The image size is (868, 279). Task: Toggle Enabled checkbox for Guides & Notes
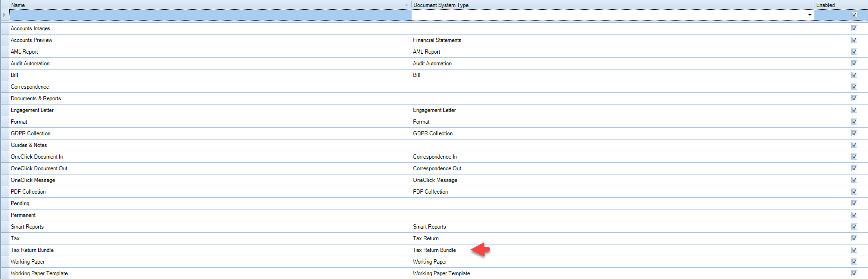tap(854, 145)
